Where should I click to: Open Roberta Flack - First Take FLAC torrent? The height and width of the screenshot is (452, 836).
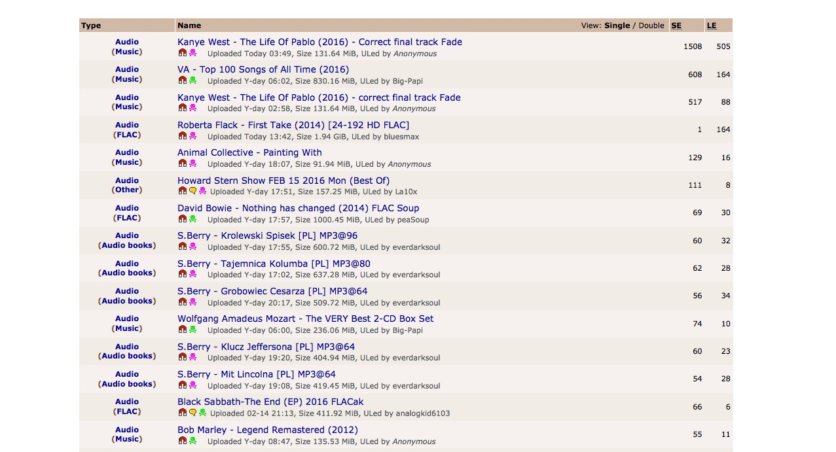point(293,125)
